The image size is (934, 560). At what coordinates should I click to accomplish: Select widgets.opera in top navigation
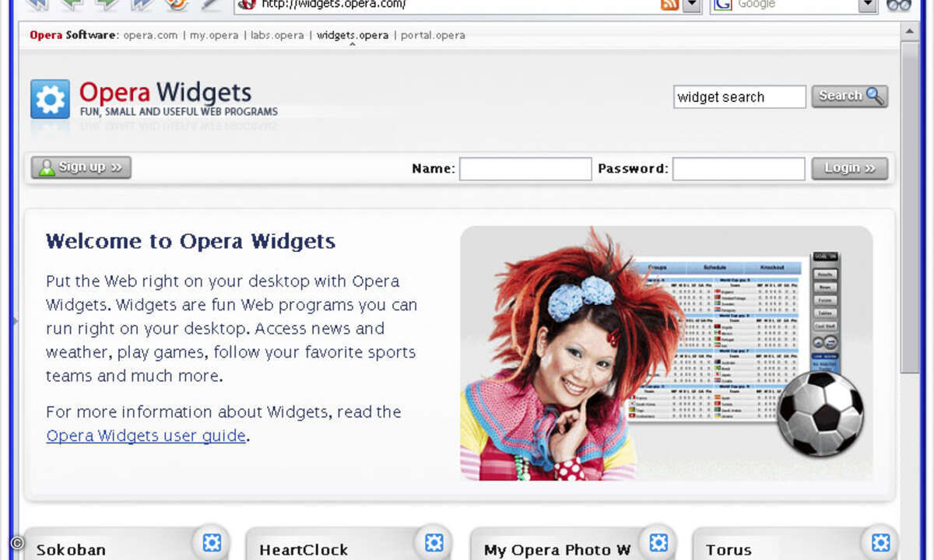click(x=353, y=35)
